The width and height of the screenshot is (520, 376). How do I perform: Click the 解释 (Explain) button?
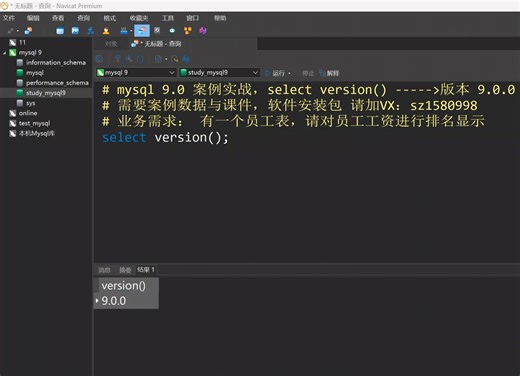coord(329,73)
